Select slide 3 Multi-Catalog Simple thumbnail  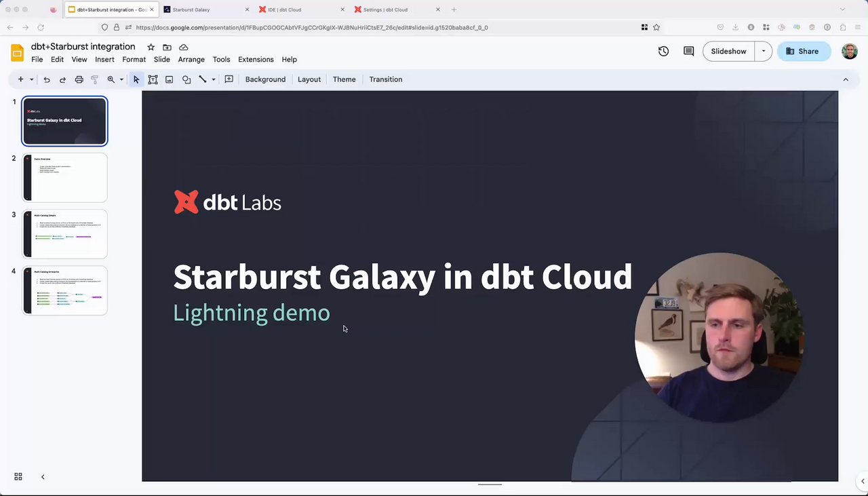pos(65,234)
